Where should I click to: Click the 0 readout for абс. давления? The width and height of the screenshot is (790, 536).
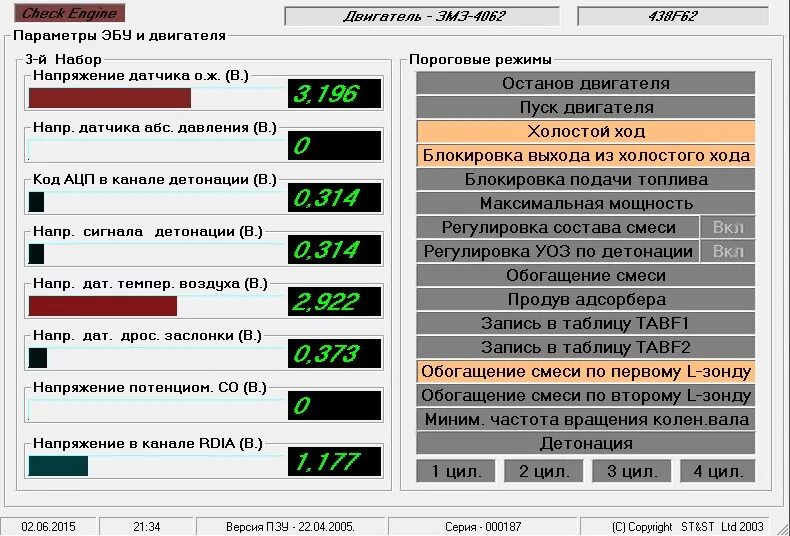(x=335, y=146)
